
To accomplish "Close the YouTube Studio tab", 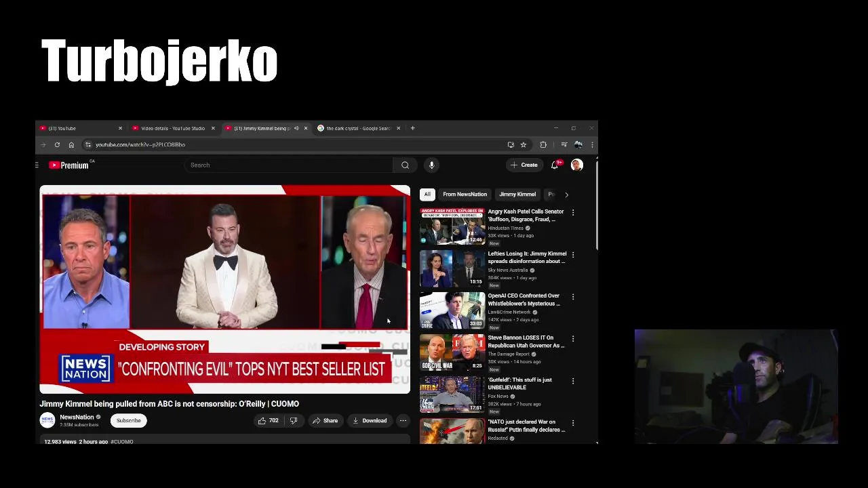I will coord(213,128).
